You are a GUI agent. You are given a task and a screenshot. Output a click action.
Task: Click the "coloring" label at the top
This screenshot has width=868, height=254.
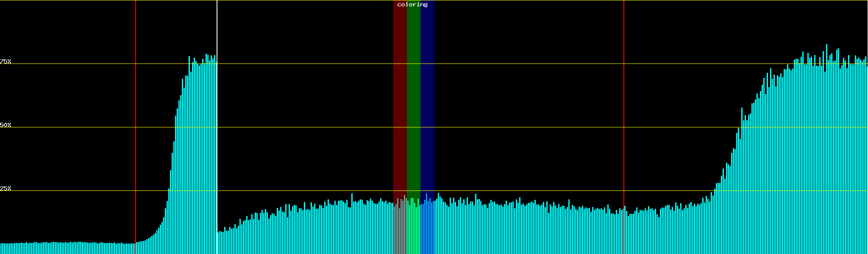point(412,5)
